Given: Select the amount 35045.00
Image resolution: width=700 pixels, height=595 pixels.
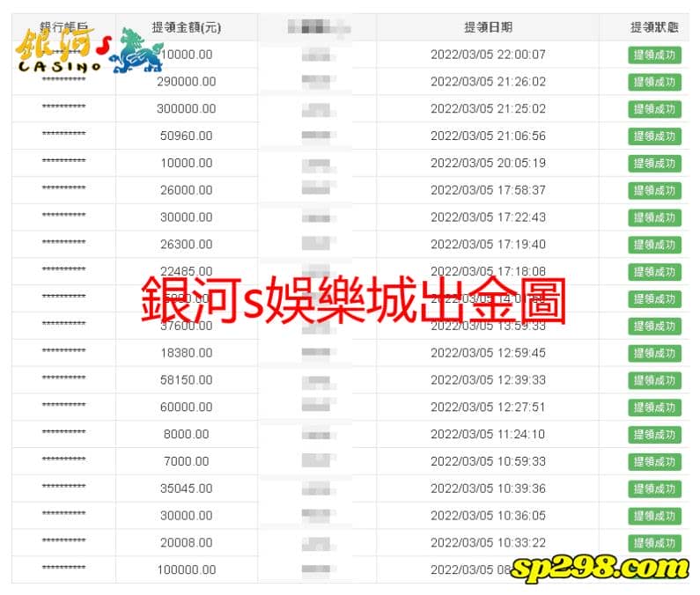Looking at the screenshot, I should point(186,488).
